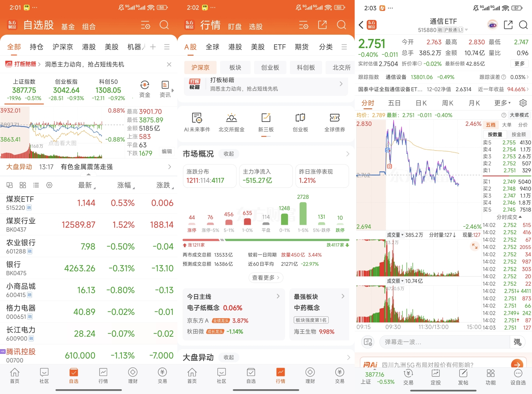Search from the 通信ETF page
The image size is (532, 394).
[x=523, y=25]
